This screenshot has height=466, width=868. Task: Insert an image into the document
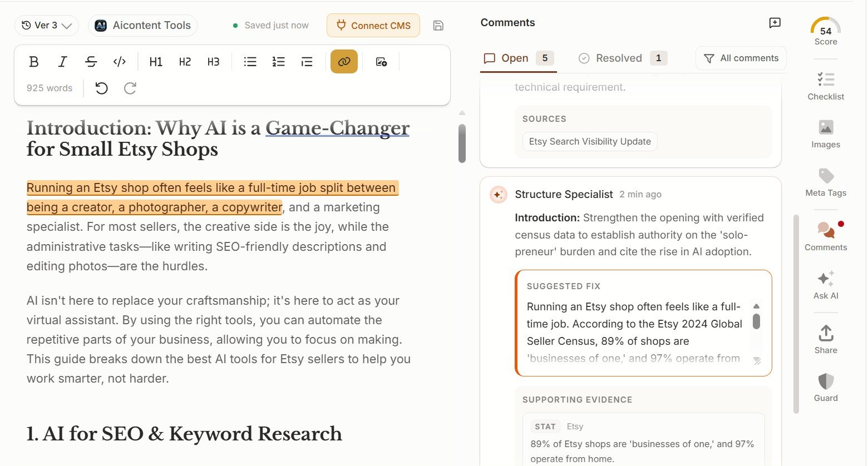pos(381,62)
